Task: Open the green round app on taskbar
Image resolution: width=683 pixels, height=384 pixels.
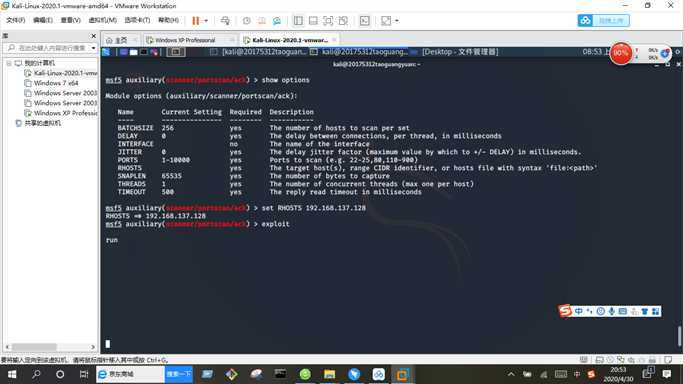Action: (305, 374)
